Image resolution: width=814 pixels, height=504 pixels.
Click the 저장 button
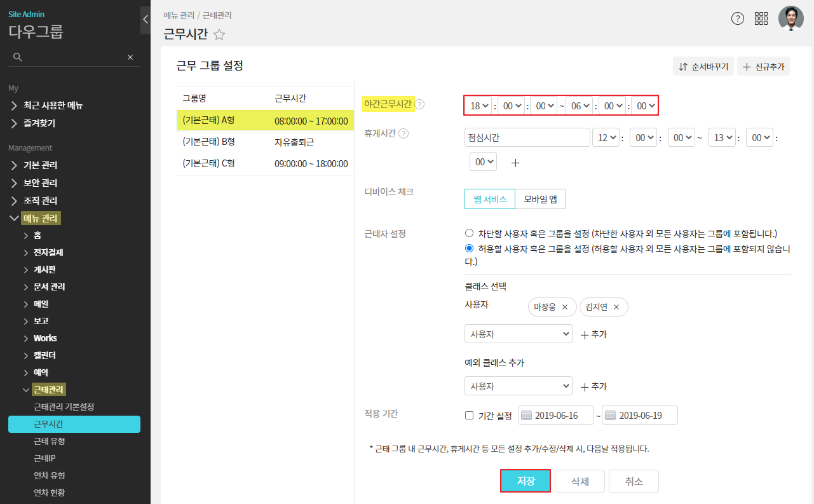tap(525, 481)
